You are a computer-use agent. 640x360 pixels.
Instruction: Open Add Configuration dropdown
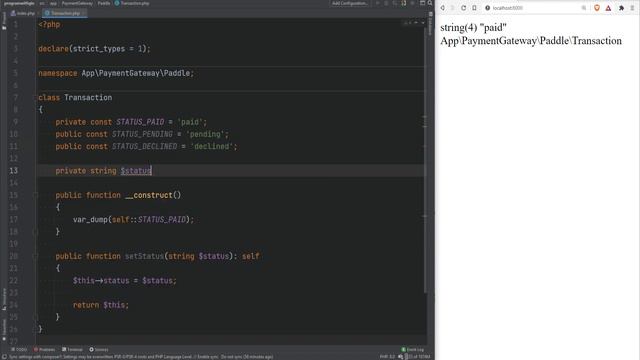(x=349, y=3)
